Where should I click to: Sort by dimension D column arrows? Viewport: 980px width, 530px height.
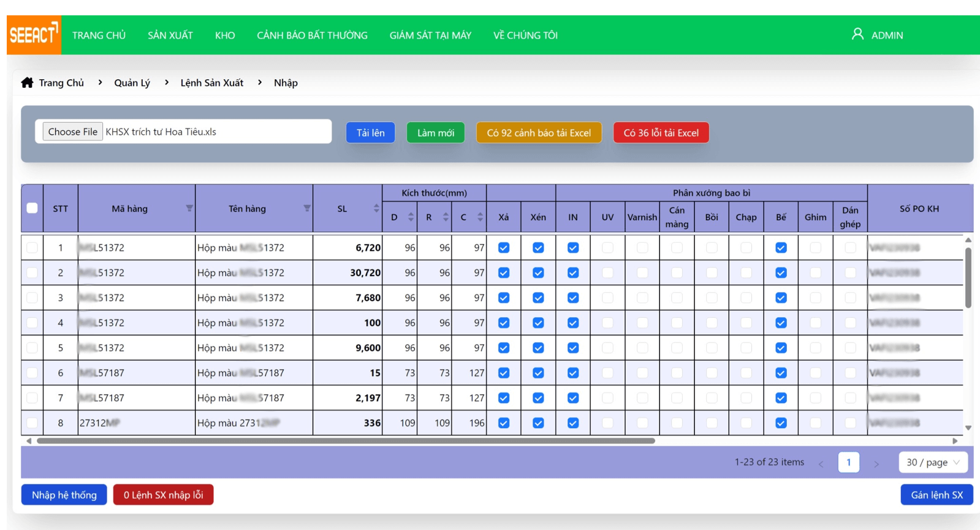coord(411,217)
